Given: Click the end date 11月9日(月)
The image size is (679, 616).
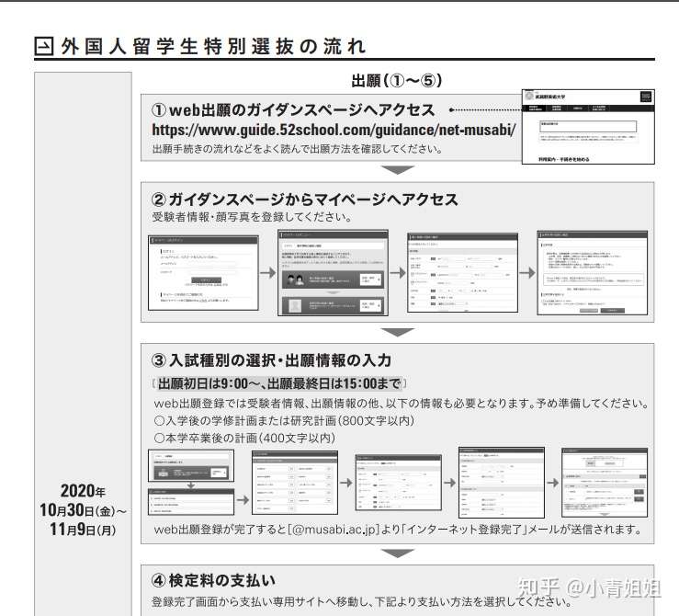Looking at the screenshot, I should coord(83,529).
